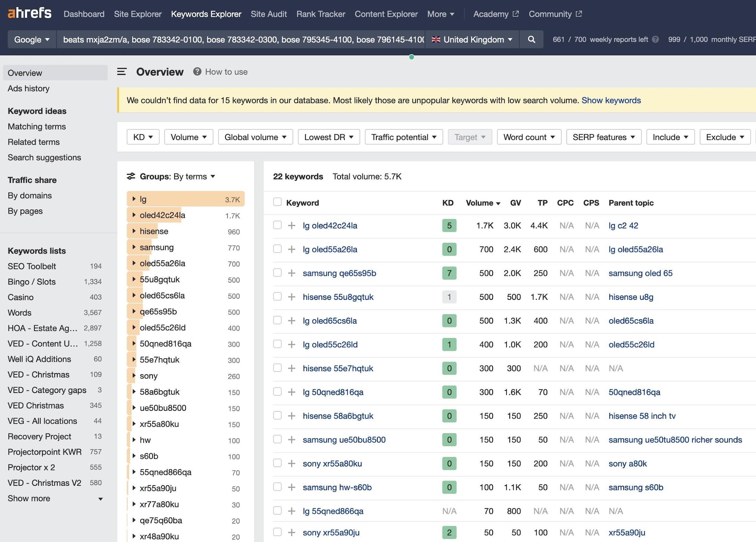Click the search magnifier icon
The image size is (756, 542).
(531, 39)
